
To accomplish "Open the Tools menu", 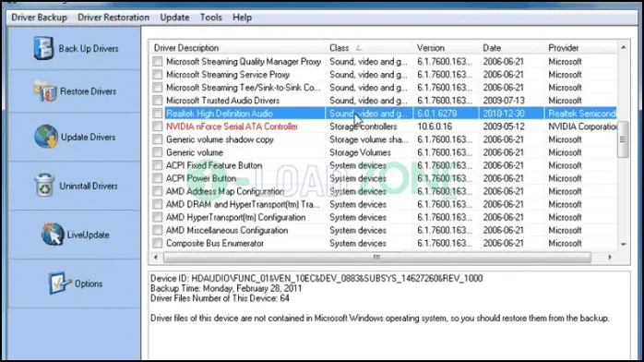I will pos(210,18).
